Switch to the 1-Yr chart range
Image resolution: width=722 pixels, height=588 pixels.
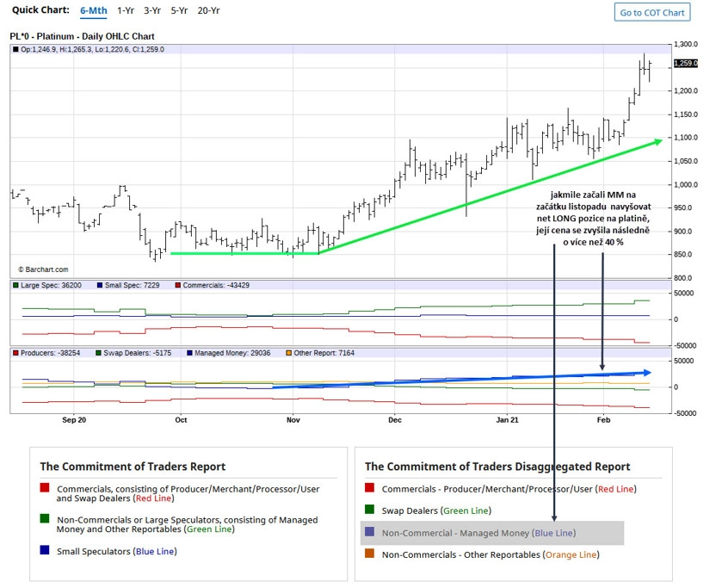[126, 10]
